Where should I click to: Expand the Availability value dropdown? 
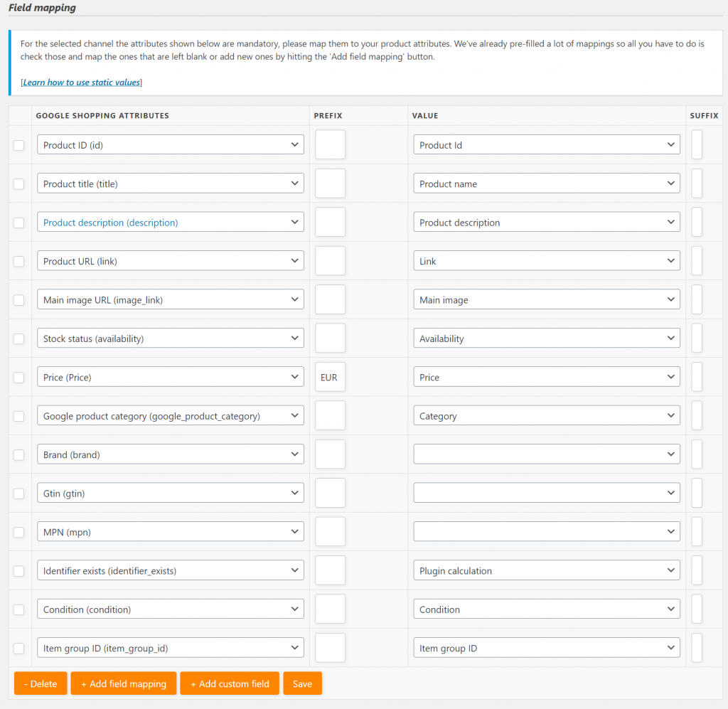pos(547,338)
